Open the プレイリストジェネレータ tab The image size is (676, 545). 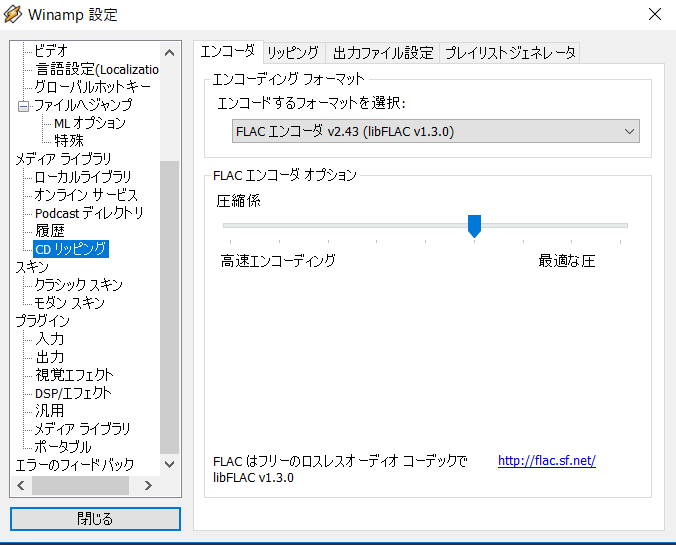[x=510, y=53]
